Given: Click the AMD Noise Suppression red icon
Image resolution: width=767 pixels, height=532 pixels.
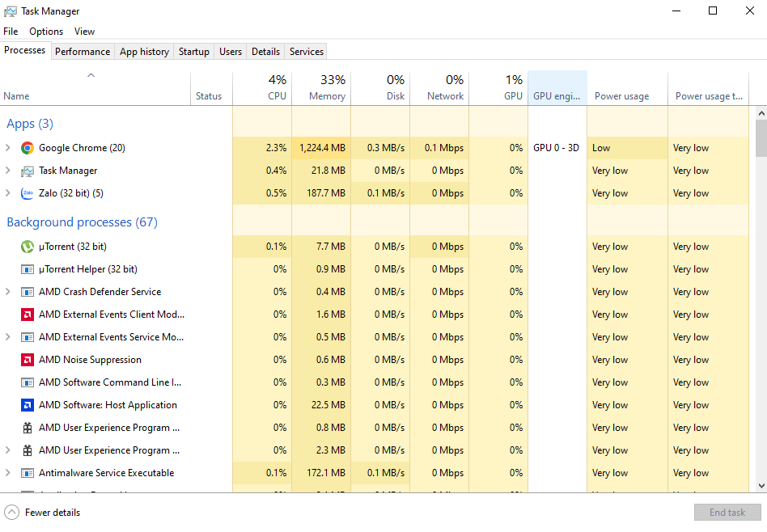Looking at the screenshot, I should [28, 360].
